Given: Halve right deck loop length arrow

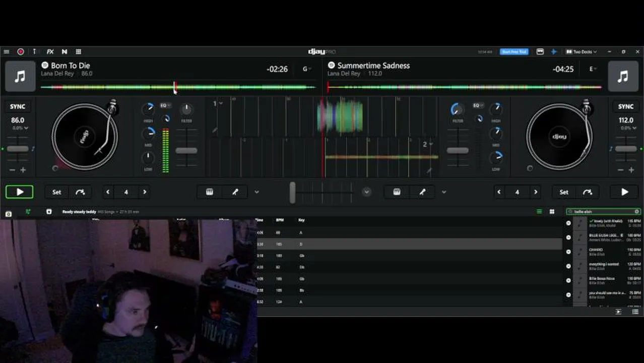Looking at the screenshot, I should pyautogui.click(x=499, y=192).
